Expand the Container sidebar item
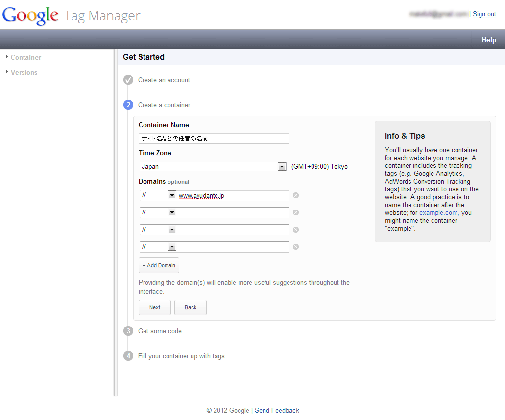This screenshot has height=420, width=505. [x=25, y=57]
